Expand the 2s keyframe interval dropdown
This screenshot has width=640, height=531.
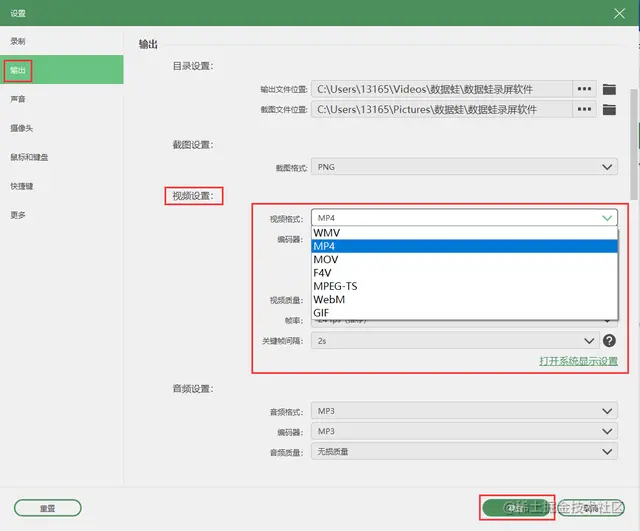(455, 340)
